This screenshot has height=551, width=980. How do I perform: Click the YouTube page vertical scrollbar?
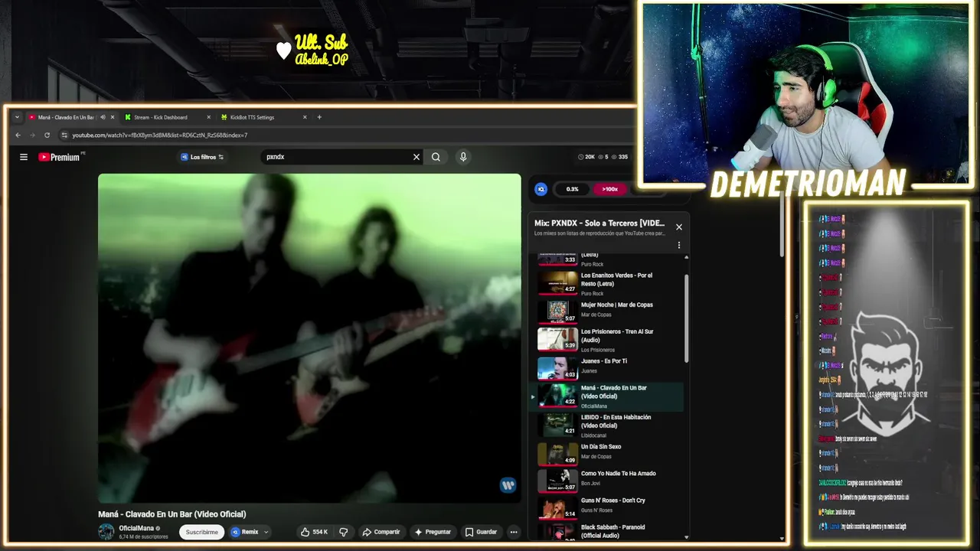click(782, 226)
